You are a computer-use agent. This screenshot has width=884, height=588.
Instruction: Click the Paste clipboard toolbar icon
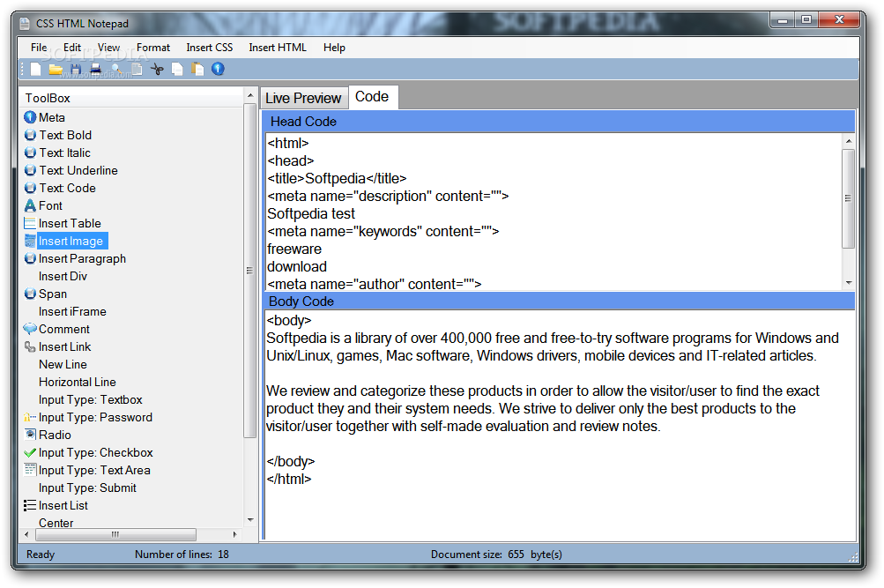point(197,70)
